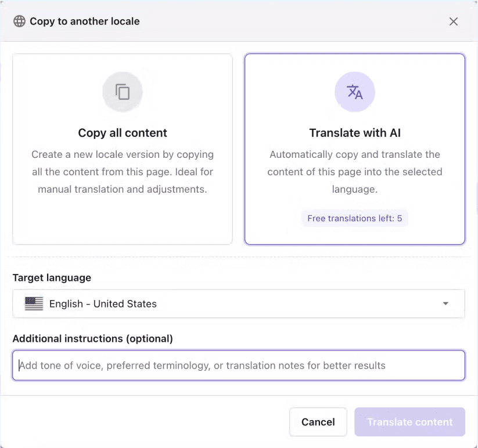478x448 pixels.
Task: Click the Cancel button
Action: (x=318, y=422)
